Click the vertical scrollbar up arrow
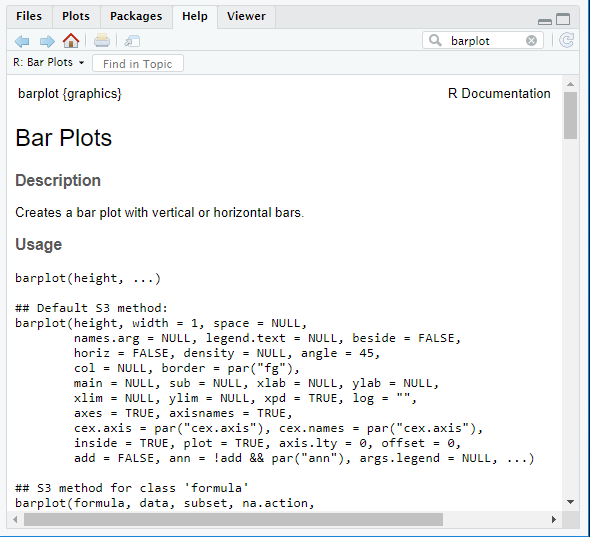Screen dimensions: 590x537 click(570, 84)
